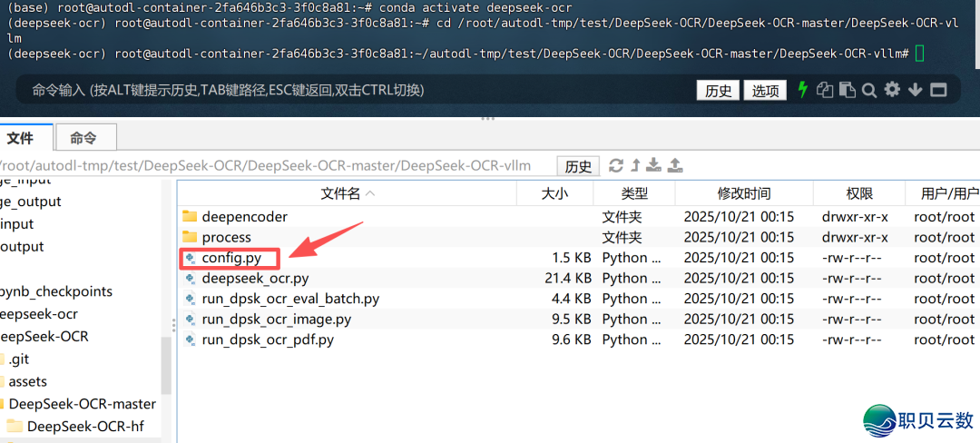This screenshot has width=980, height=443.
Task: Click the folder tree vertical scrollbar
Action: point(166,365)
